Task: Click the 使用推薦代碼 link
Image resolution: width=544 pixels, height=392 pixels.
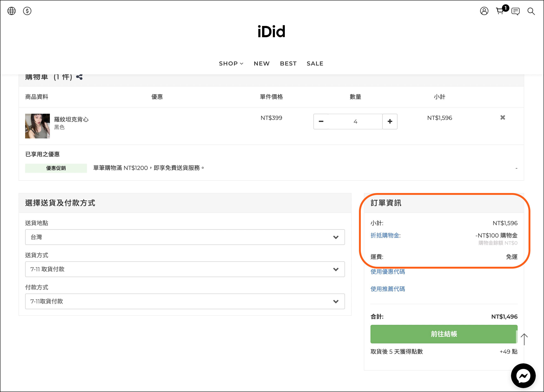Action: (388, 289)
